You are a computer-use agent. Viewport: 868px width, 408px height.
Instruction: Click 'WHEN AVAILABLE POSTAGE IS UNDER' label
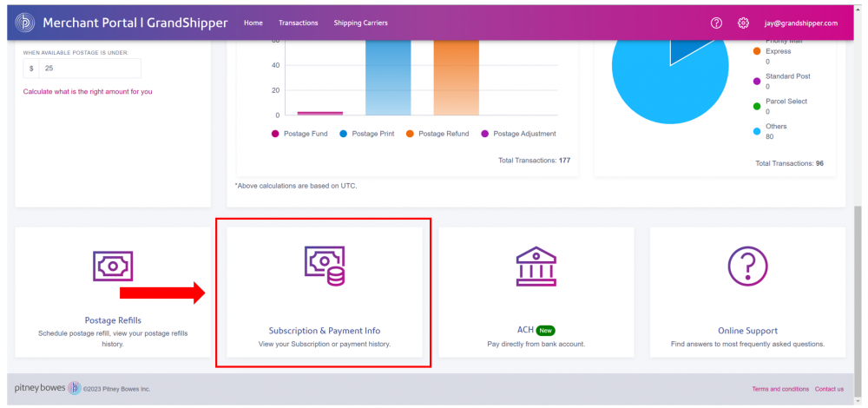pos(76,53)
